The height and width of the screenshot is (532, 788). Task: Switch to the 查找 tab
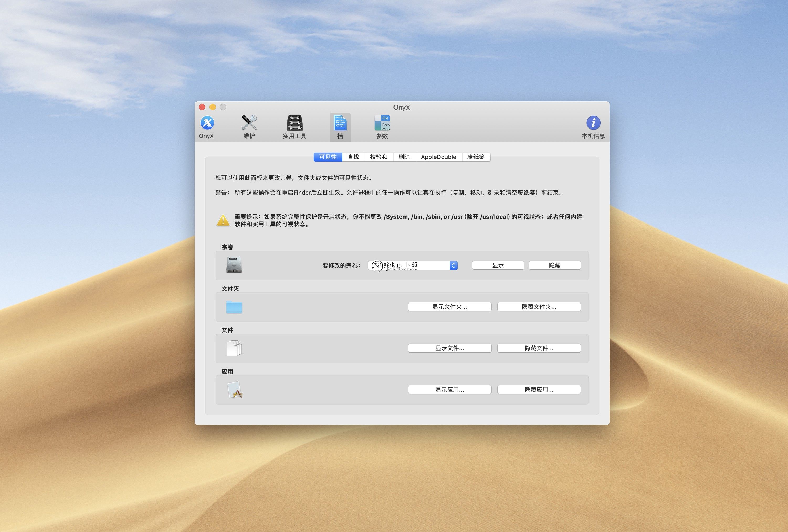tap(353, 157)
